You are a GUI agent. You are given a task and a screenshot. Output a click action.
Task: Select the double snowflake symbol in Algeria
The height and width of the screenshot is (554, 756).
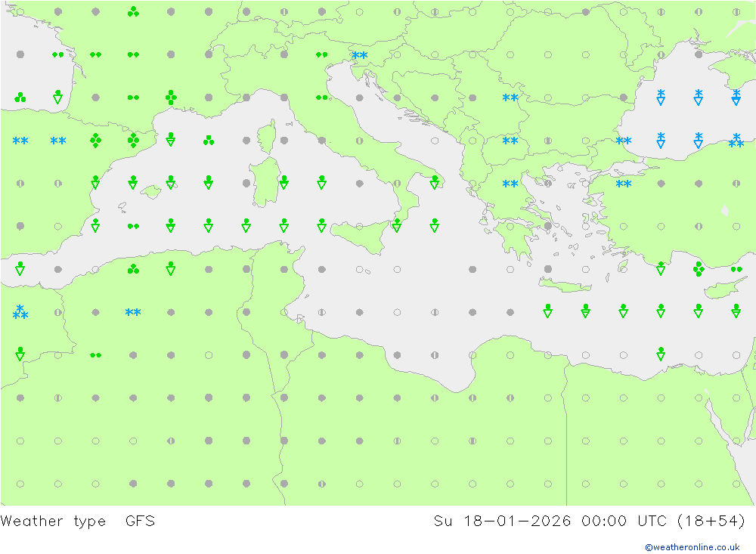133,312
